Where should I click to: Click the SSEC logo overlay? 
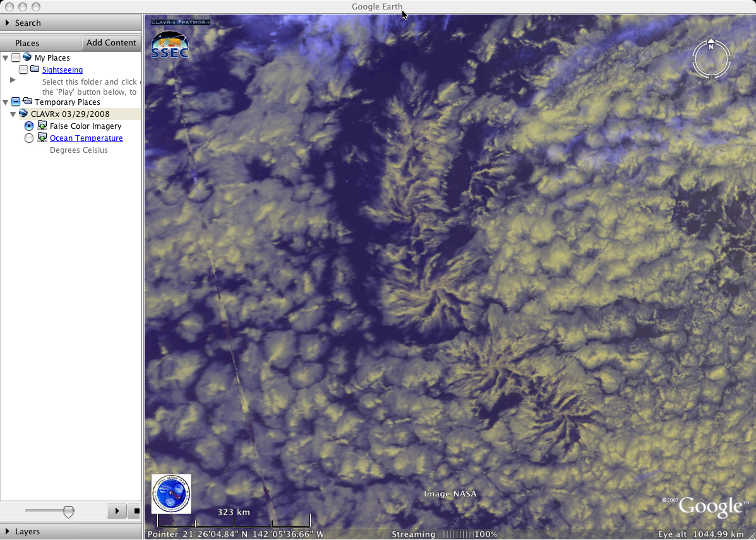point(169,44)
